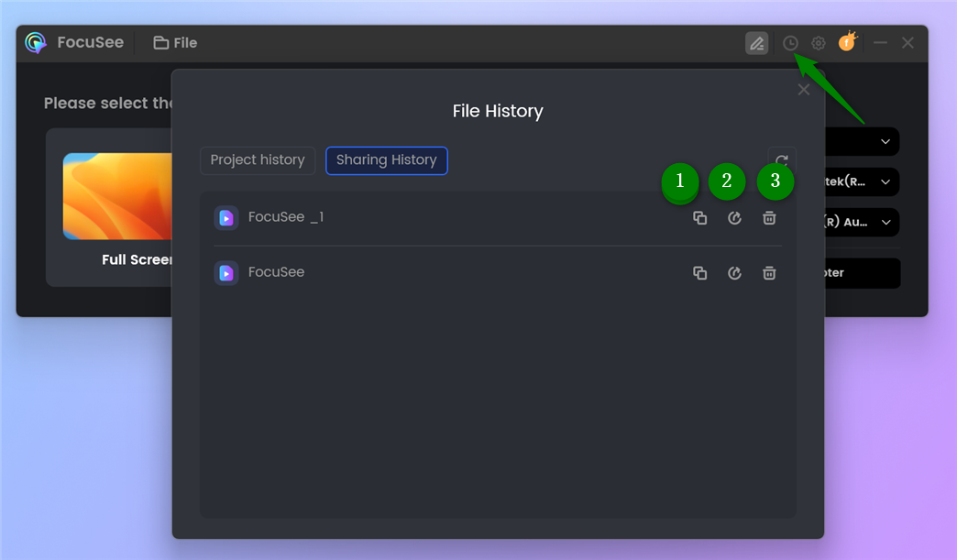
Task: Open file history clock icon
Action: (x=790, y=43)
